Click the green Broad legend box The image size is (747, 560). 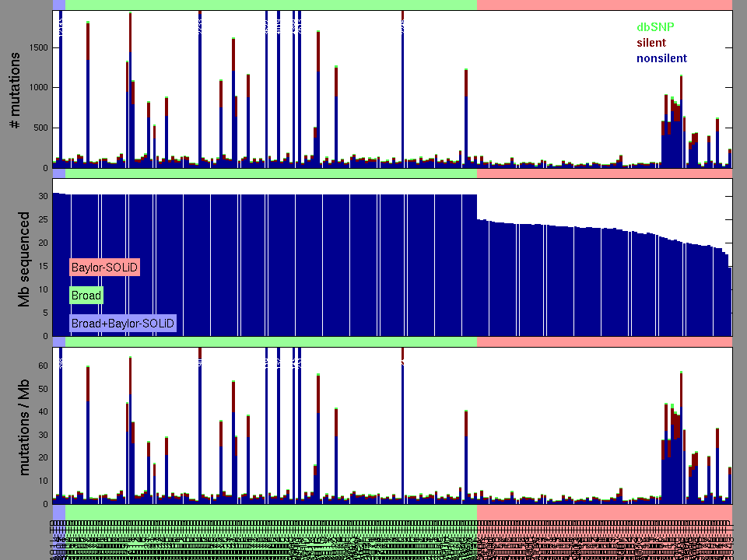click(x=86, y=296)
